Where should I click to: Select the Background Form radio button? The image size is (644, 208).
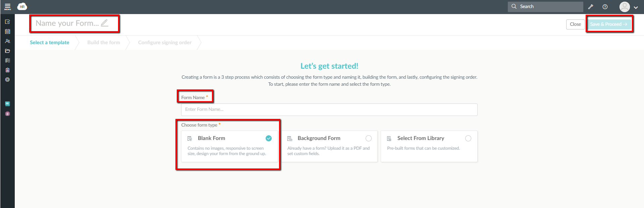click(368, 138)
